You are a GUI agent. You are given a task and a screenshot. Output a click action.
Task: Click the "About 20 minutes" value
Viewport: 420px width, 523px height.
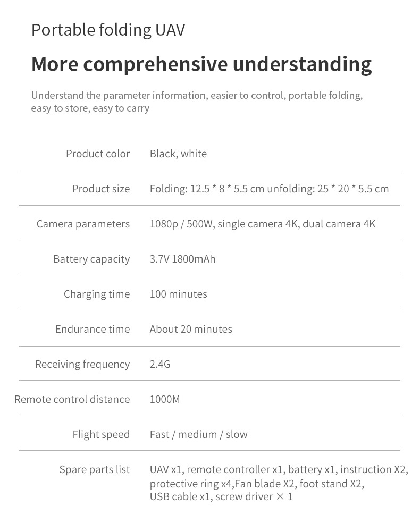pos(191,329)
